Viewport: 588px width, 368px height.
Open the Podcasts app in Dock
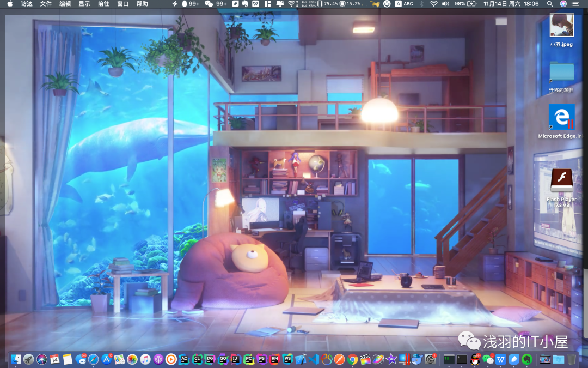tap(158, 359)
